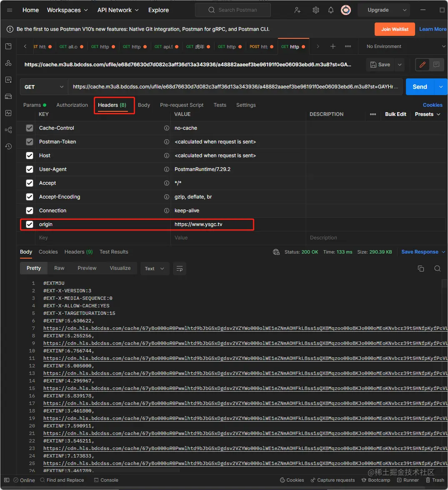Switch to the Authorization tab
Viewport: 448px width, 490px height.
(72, 105)
